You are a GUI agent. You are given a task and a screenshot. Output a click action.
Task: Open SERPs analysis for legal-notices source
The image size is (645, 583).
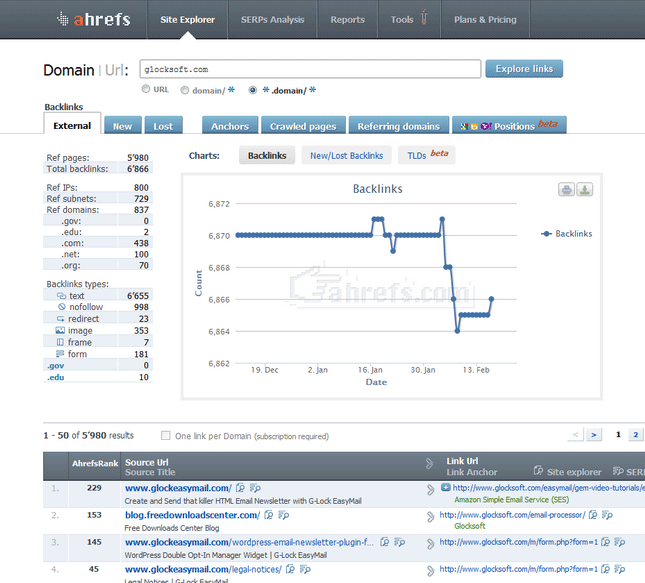305,569
